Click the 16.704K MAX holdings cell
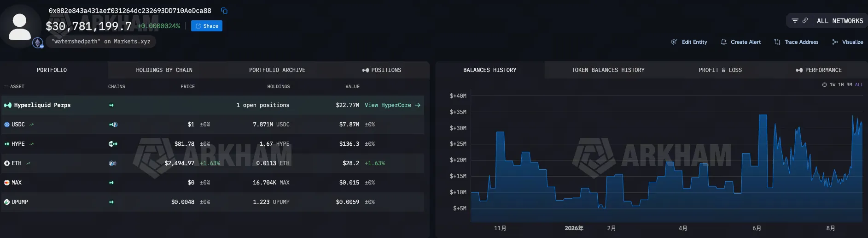Viewport: 868px width, 238px height. point(271,183)
